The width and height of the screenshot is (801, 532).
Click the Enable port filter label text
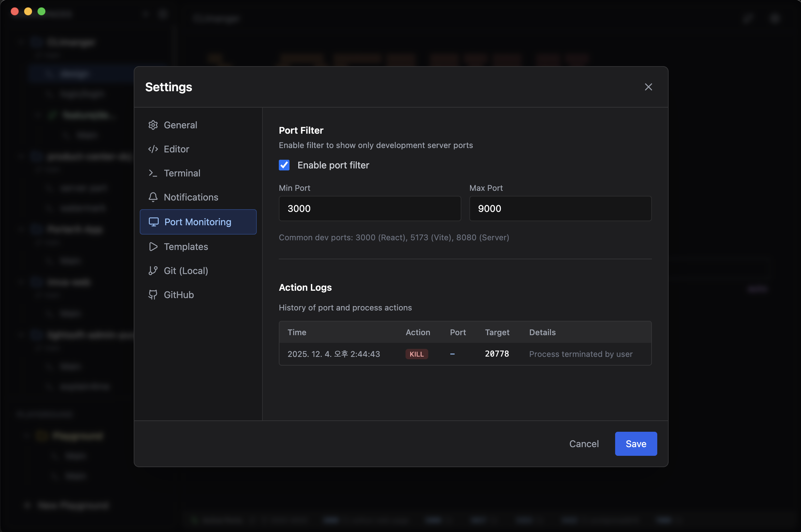coord(333,165)
